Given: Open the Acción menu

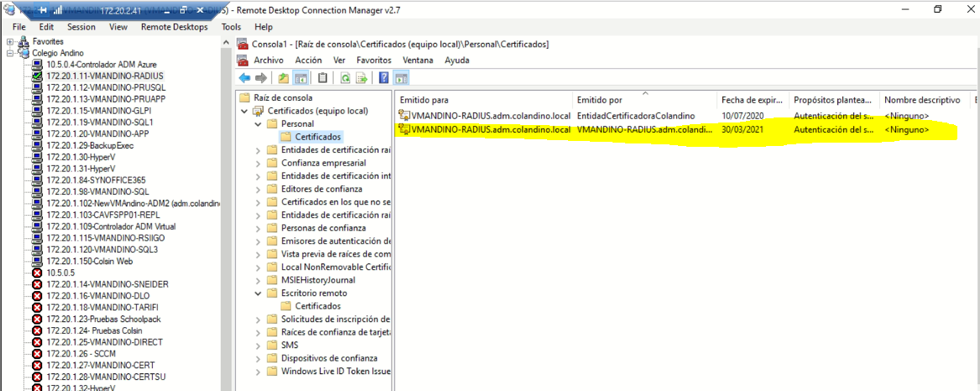Looking at the screenshot, I should [308, 60].
